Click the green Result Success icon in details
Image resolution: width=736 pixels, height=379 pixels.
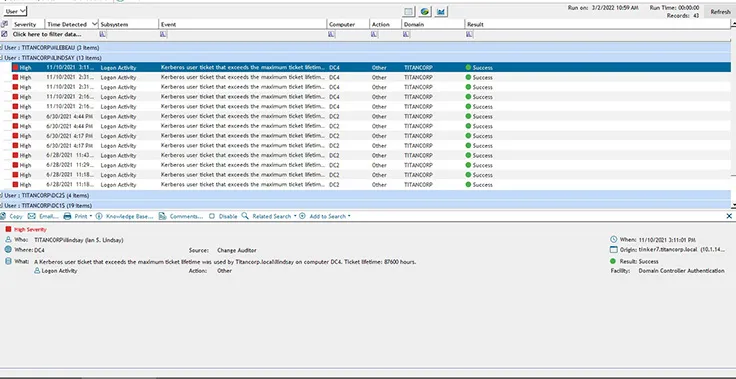[613, 261]
